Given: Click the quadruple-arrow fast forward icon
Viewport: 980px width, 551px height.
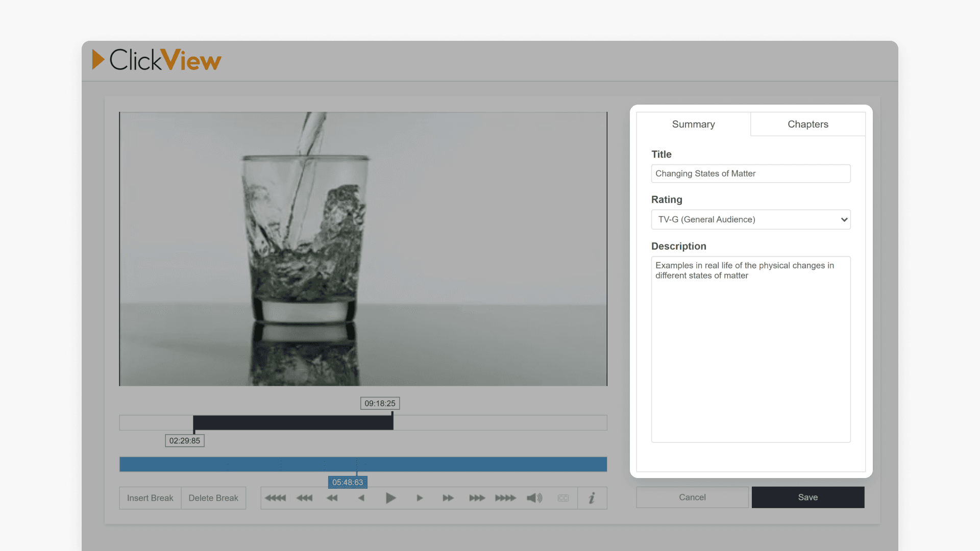Looking at the screenshot, I should (505, 498).
